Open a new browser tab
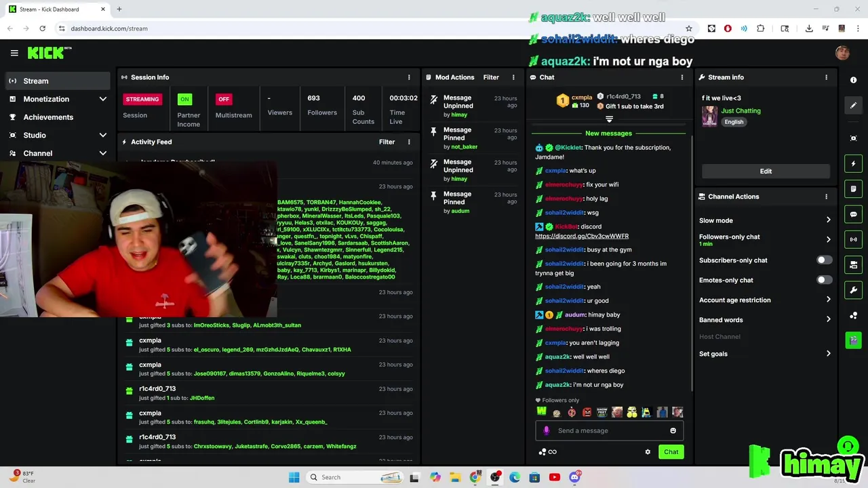The image size is (868, 488). [x=119, y=9]
